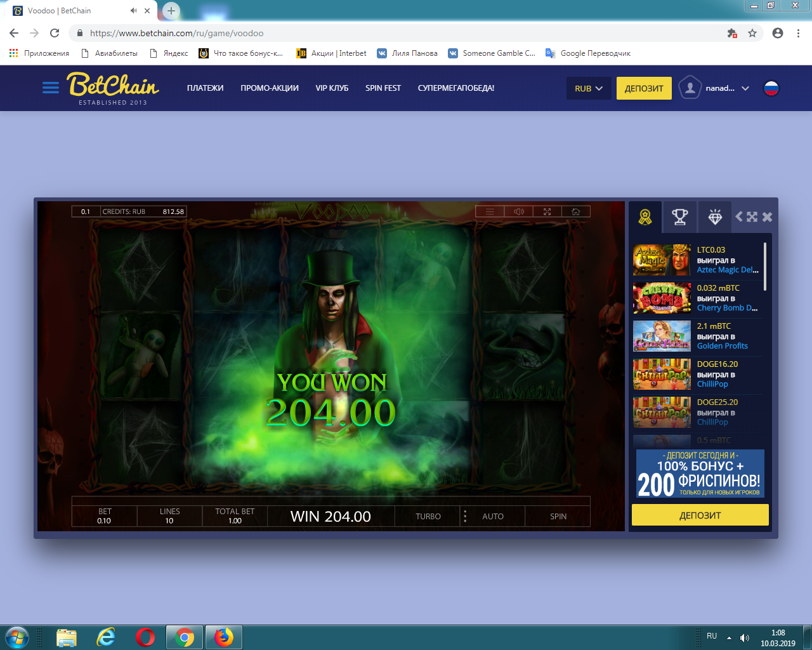The height and width of the screenshot is (650, 812).
Task: Open the Авиабилеты bookmark
Action: [x=109, y=53]
